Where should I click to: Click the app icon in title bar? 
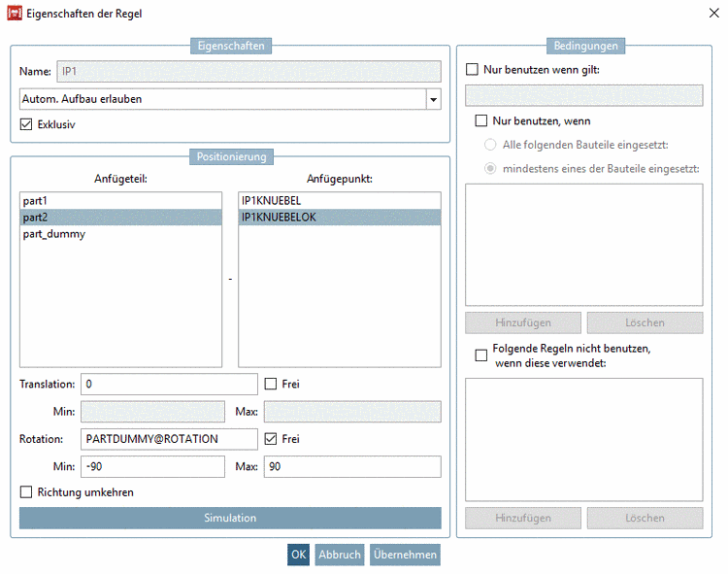[x=15, y=13]
